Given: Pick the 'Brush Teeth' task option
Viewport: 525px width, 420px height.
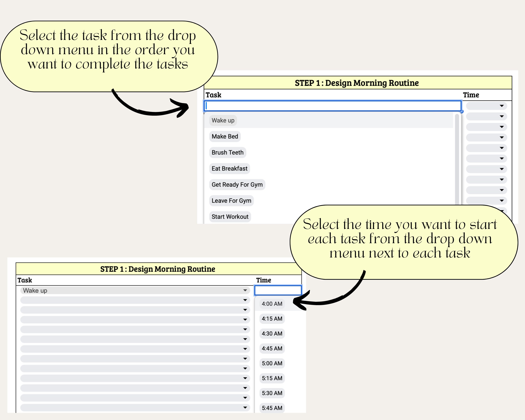Looking at the screenshot, I should tap(227, 153).
